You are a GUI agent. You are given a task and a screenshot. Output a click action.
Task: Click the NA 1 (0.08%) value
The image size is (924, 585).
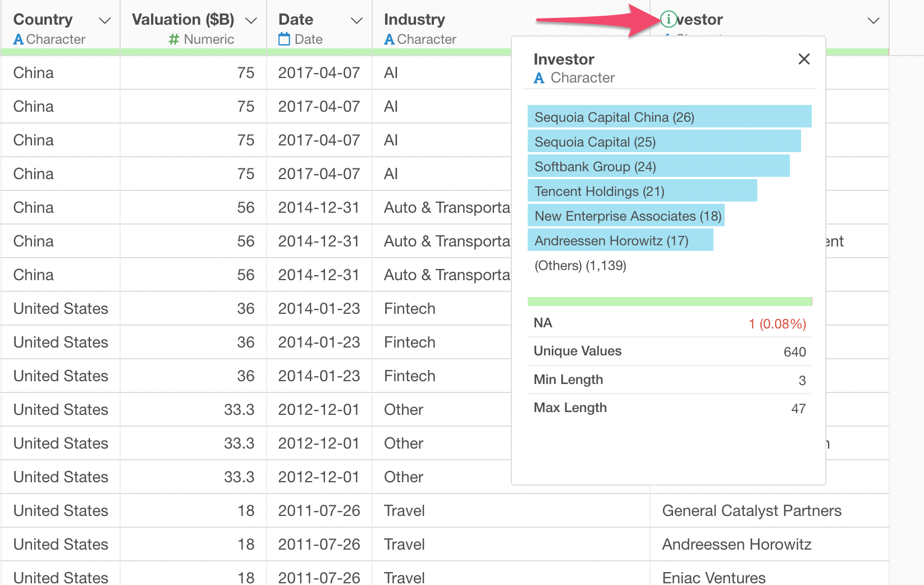click(x=777, y=324)
